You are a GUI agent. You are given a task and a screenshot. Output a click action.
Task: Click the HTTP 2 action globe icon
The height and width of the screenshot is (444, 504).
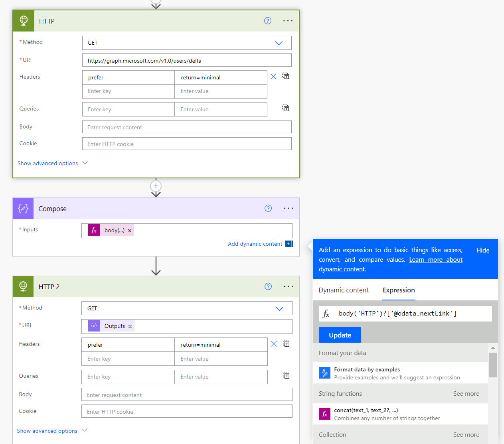tap(23, 286)
